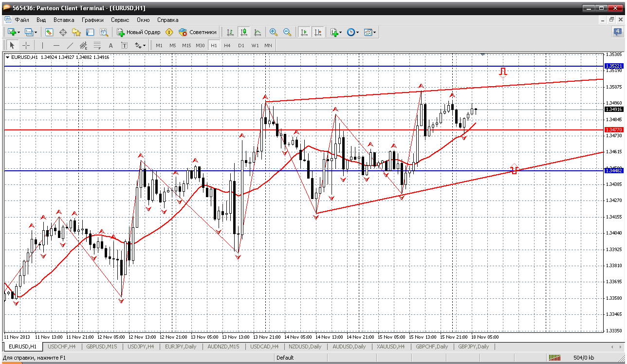
Task: Select the H4 timeframe
Action: point(227,45)
